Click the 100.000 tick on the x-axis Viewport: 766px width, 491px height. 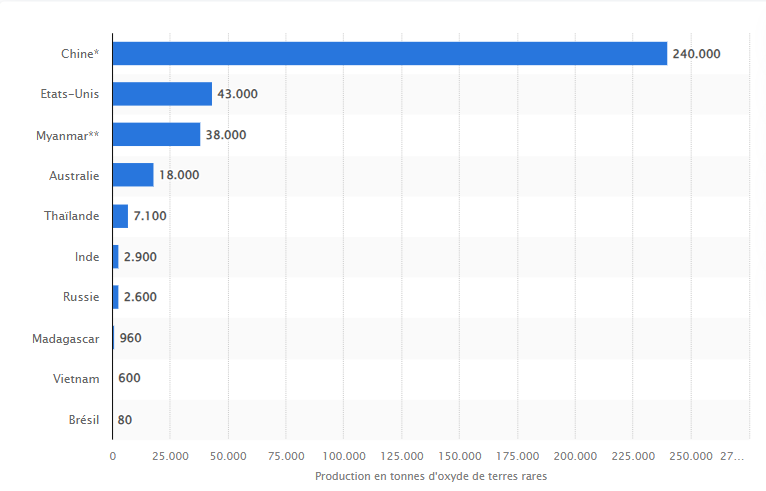[x=343, y=456]
